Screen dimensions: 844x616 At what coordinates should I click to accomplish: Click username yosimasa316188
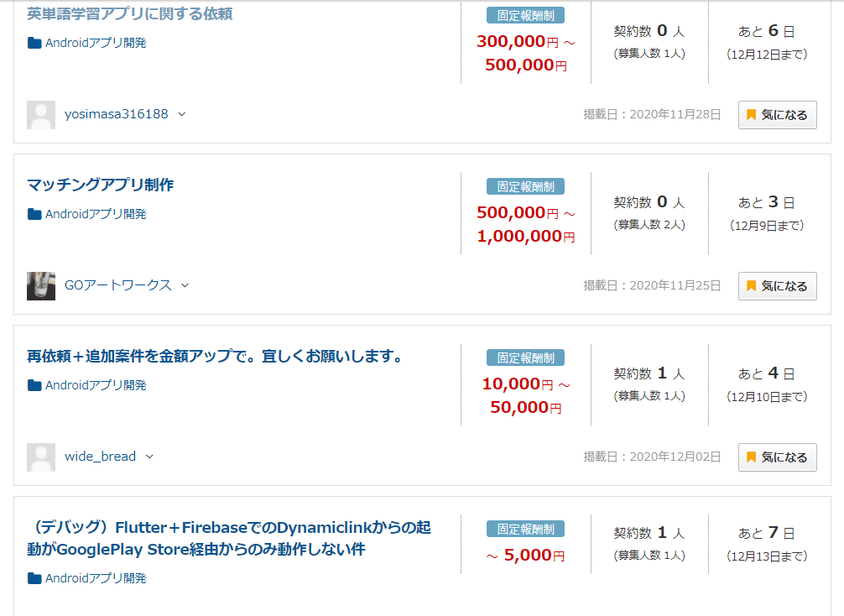point(116,115)
